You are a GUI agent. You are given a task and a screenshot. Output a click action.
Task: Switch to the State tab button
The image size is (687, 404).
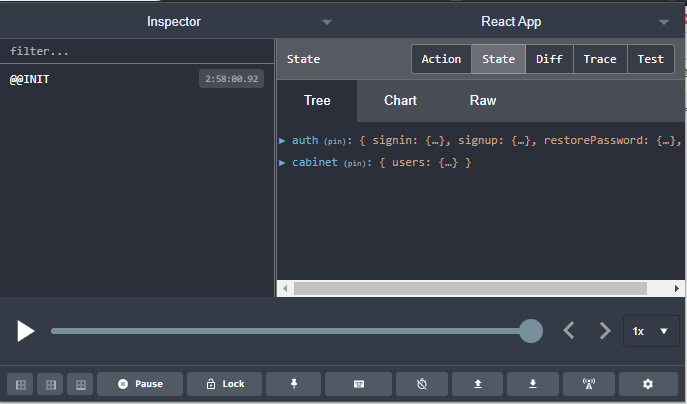(499, 59)
